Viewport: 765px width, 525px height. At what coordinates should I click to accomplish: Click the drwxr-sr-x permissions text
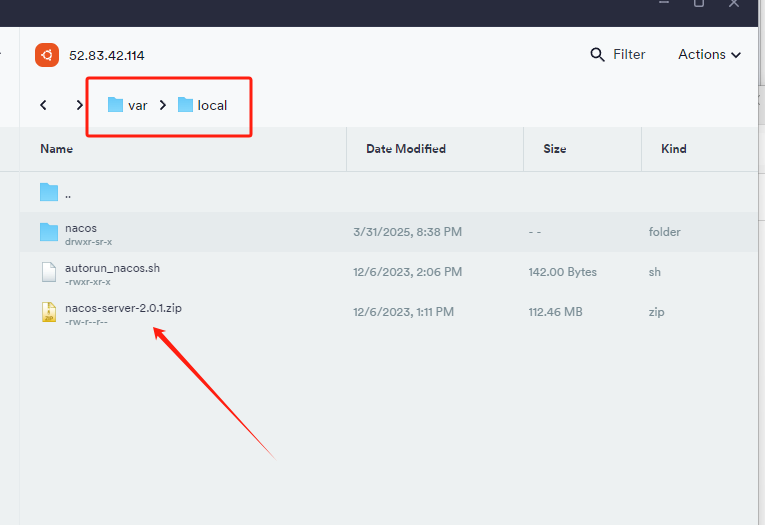point(88,242)
